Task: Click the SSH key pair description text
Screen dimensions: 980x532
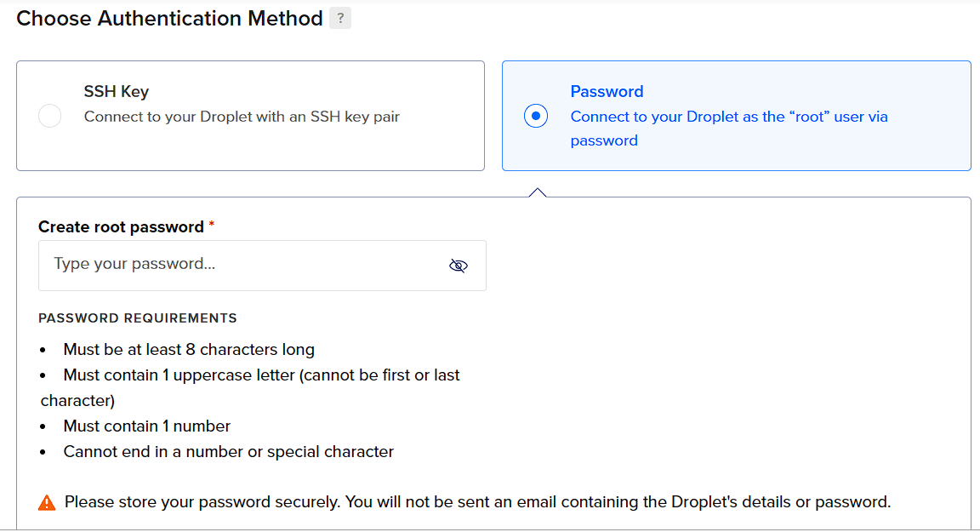Action: [x=242, y=117]
